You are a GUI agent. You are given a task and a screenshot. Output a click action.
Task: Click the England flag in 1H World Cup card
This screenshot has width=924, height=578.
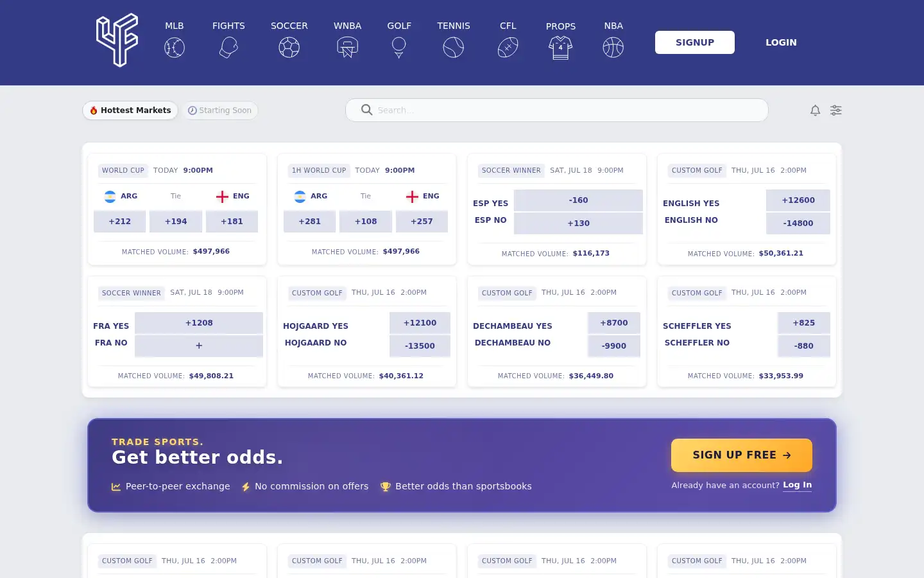coord(412,197)
